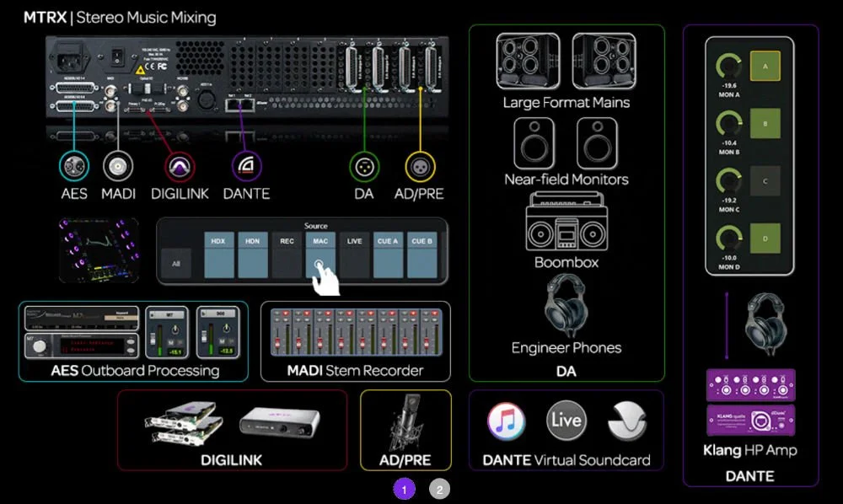Toggle the CUE B source button
Screen dimensions: 843x504
pos(422,255)
